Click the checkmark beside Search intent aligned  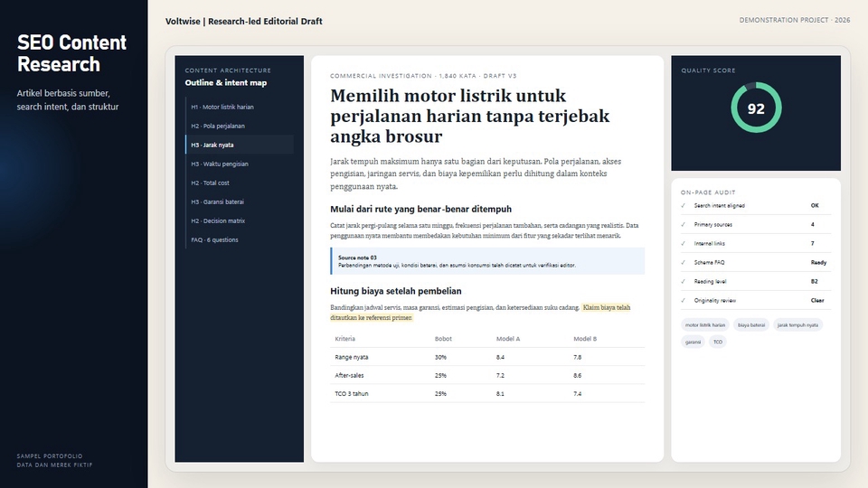(x=684, y=205)
